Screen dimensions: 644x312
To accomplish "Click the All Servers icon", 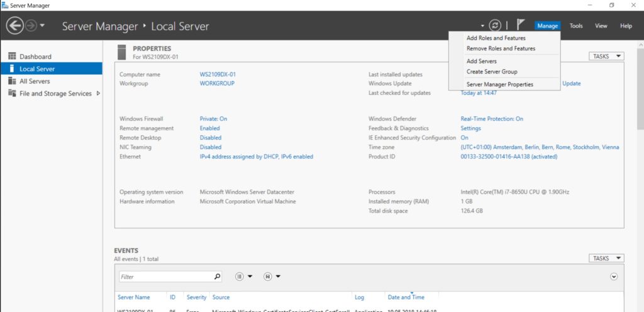I will pyautogui.click(x=12, y=81).
